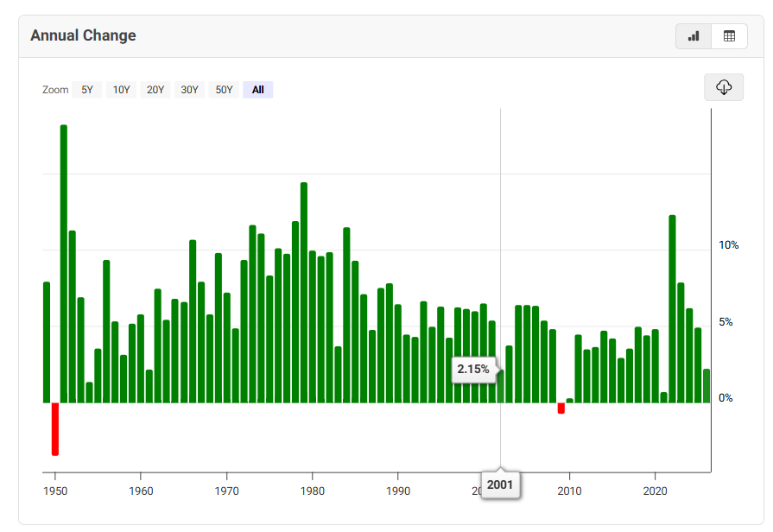The image size is (773, 532).
Task: Select the All zoom range
Action: click(x=257, y=90)
